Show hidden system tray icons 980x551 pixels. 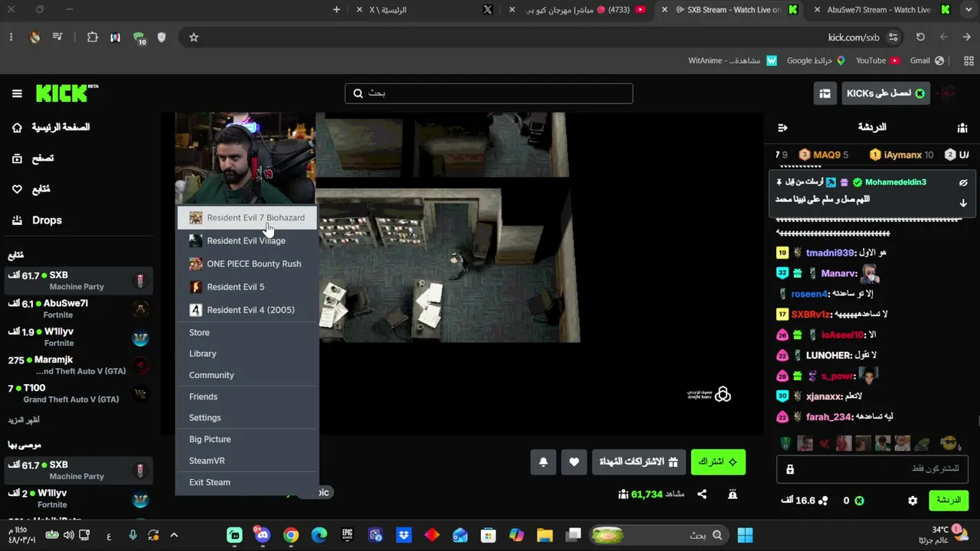pyautogui.click(x=174, y=535)
